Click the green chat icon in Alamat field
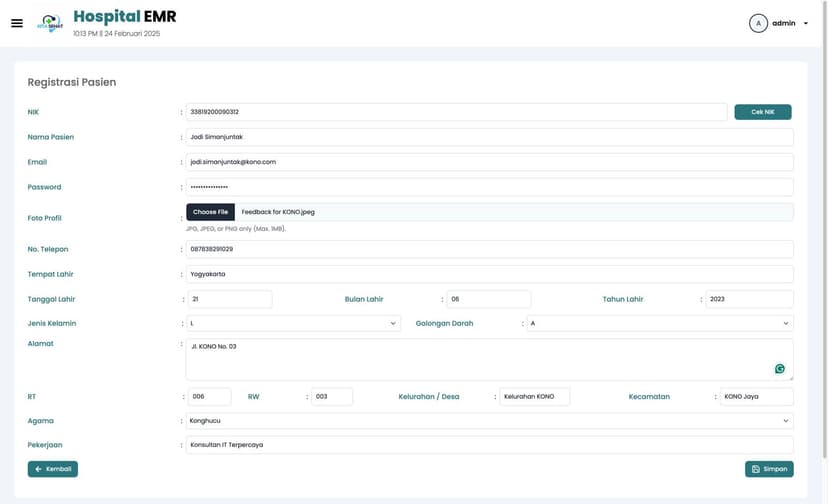This screenshot has height=504, width=828. tap(779, 369)
